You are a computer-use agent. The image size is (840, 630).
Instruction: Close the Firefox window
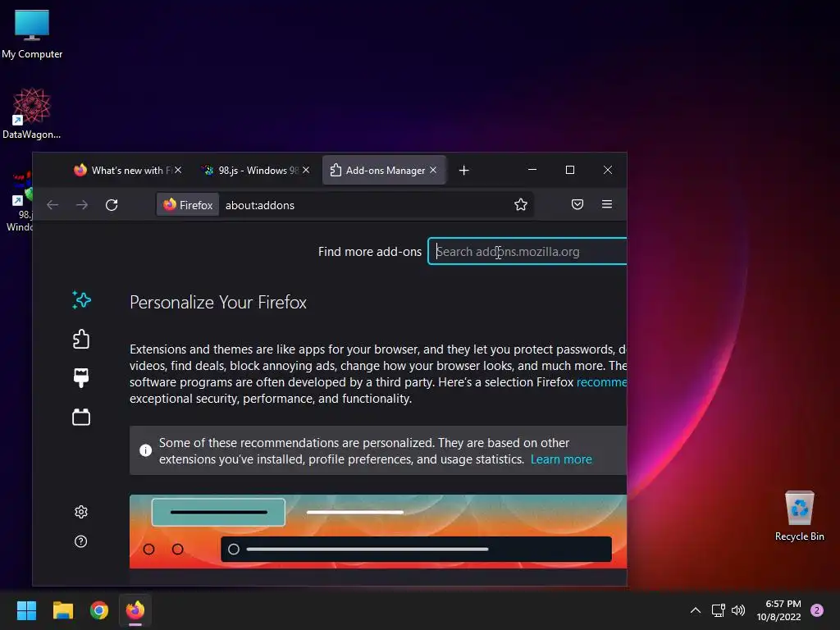click(x=608, y=170)
